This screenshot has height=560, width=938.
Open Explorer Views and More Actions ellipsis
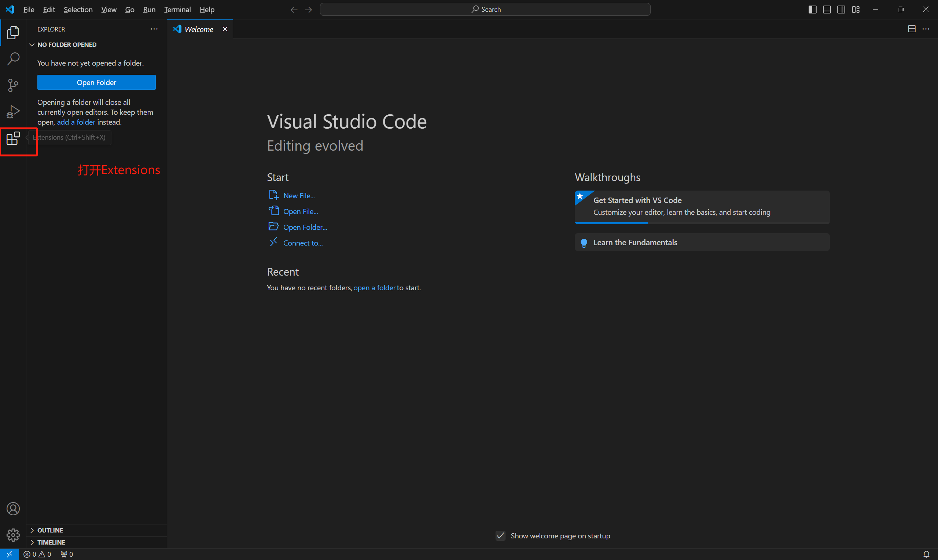pos(154,29)
